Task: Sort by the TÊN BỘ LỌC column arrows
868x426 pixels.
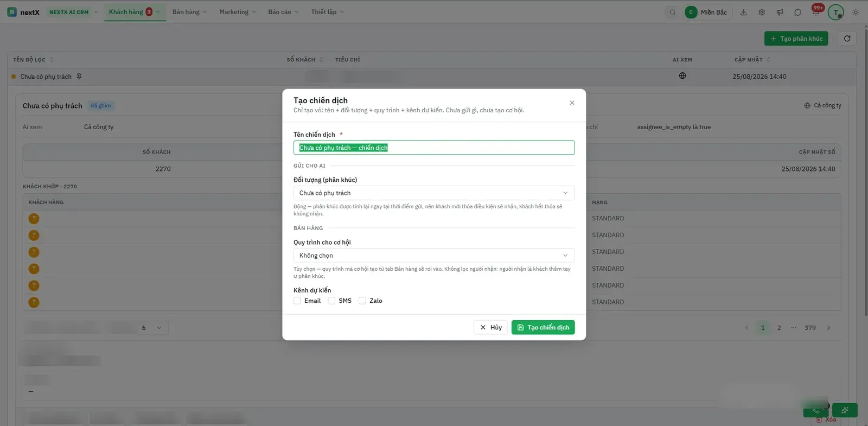Action: [52, 60]
